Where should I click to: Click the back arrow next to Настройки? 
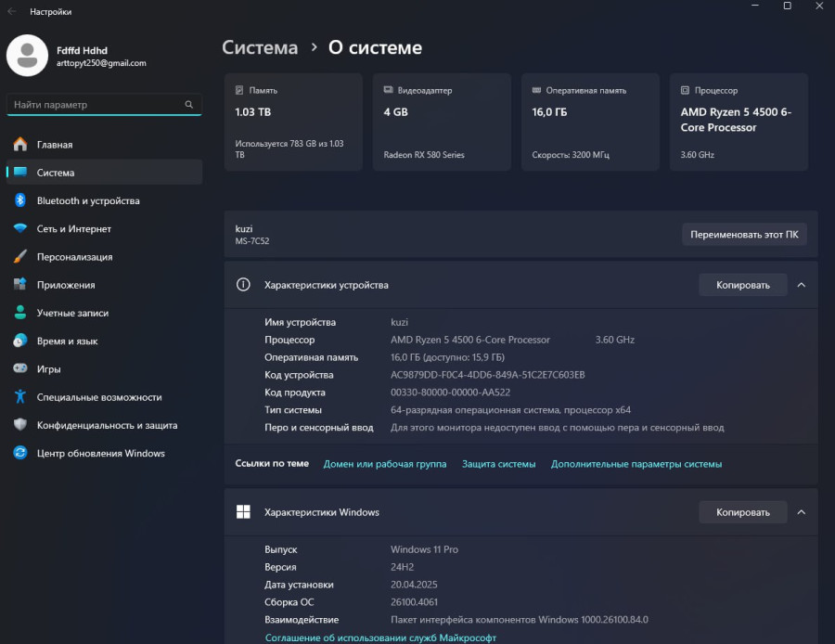[x=12, y=11]
